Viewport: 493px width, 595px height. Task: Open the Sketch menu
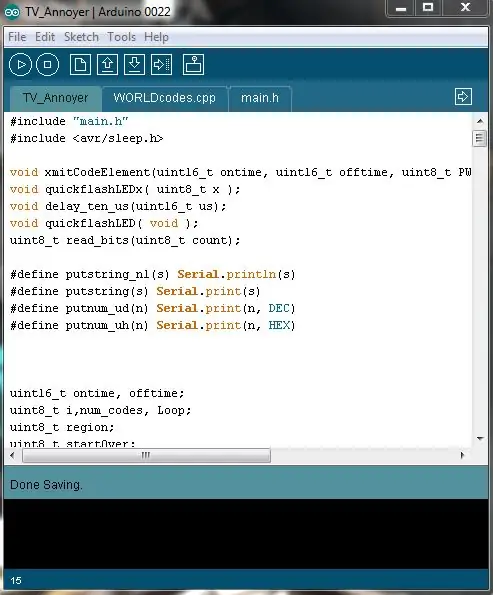point(81,37)
